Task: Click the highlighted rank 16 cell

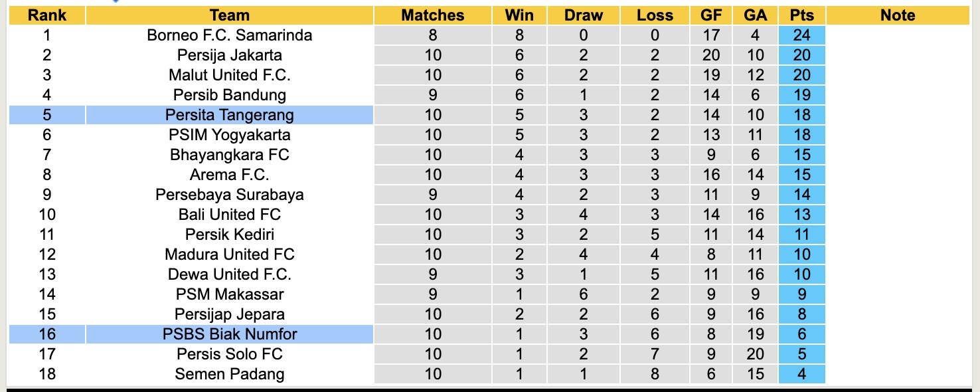Action: [46, 334]
